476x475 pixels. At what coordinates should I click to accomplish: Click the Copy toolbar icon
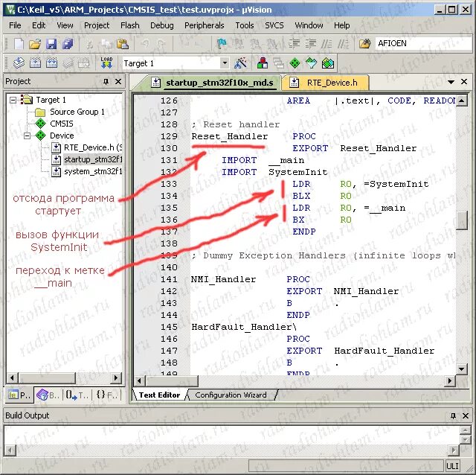pos(106,44)
